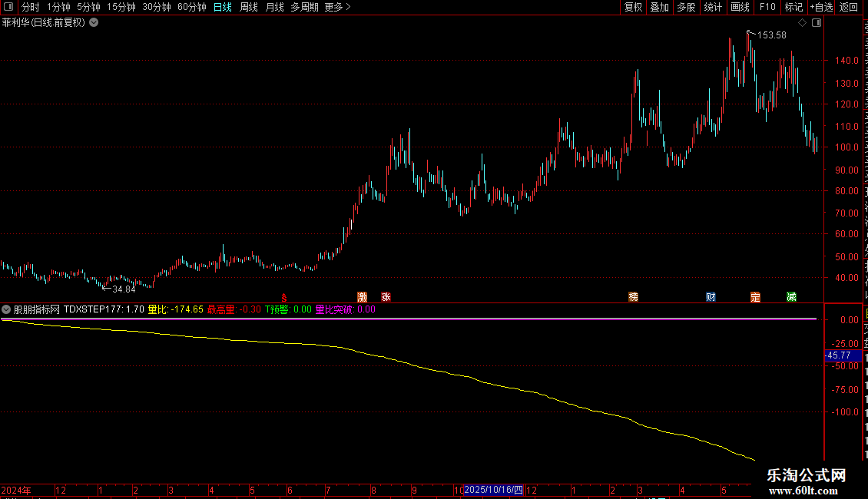The image size is (868, 499).
Task: Click the 量比突破: 0.00 readout
Action: point(346,309)
